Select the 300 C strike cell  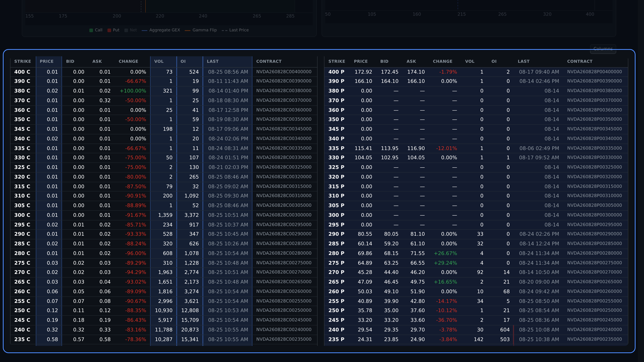click(22, 215)
